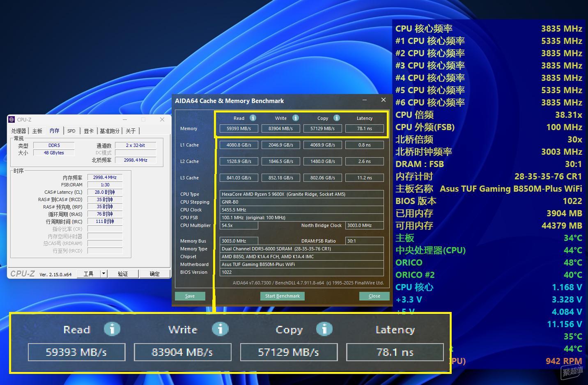Click the DDR5 memory type field in CPU-Z
The width and height of the screenshot is (588, 385).
tap(54, 145)
